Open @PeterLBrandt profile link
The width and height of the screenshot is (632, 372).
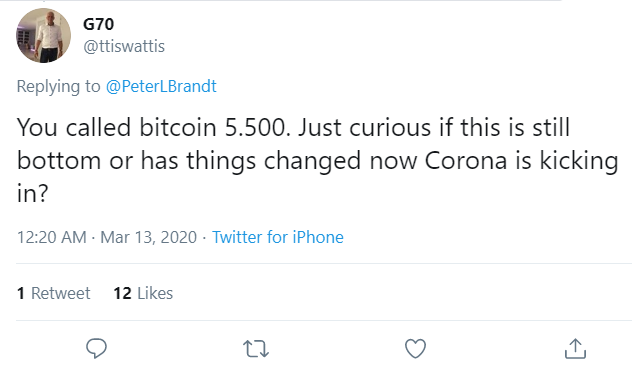pyautogui.click(x=161, y=86)
